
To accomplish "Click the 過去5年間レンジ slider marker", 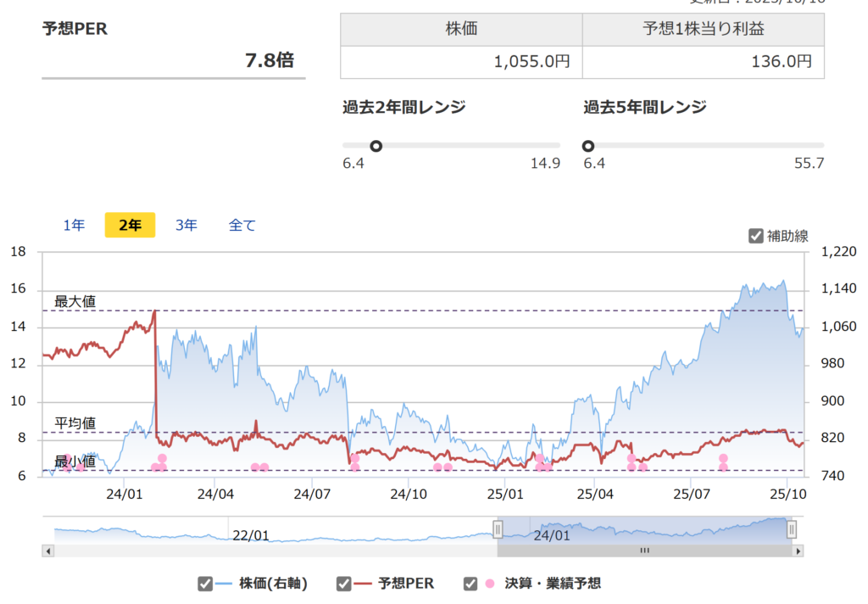I will [588, 146].
